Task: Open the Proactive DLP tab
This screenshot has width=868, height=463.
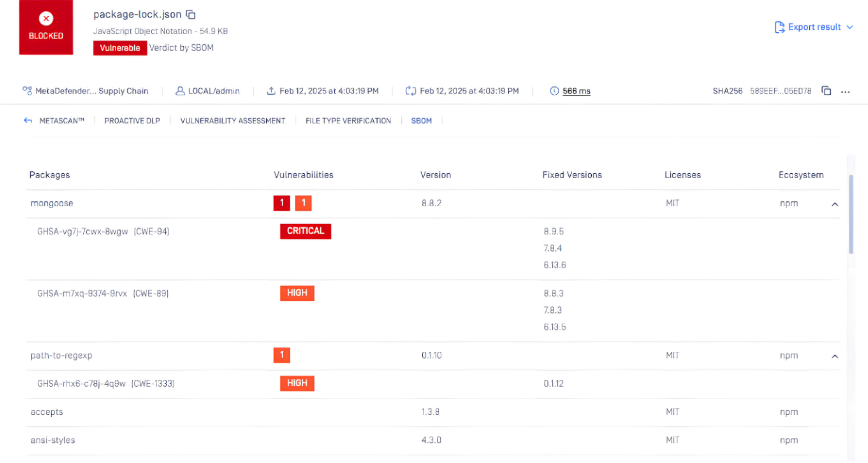Action: [132, 121]
